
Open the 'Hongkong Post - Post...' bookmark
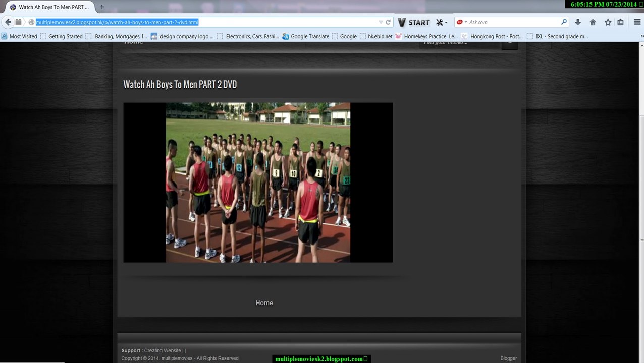[492, 36]
